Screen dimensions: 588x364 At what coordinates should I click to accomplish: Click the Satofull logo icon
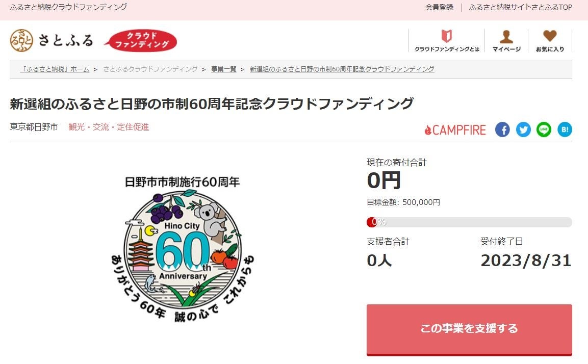coord(21,40)
